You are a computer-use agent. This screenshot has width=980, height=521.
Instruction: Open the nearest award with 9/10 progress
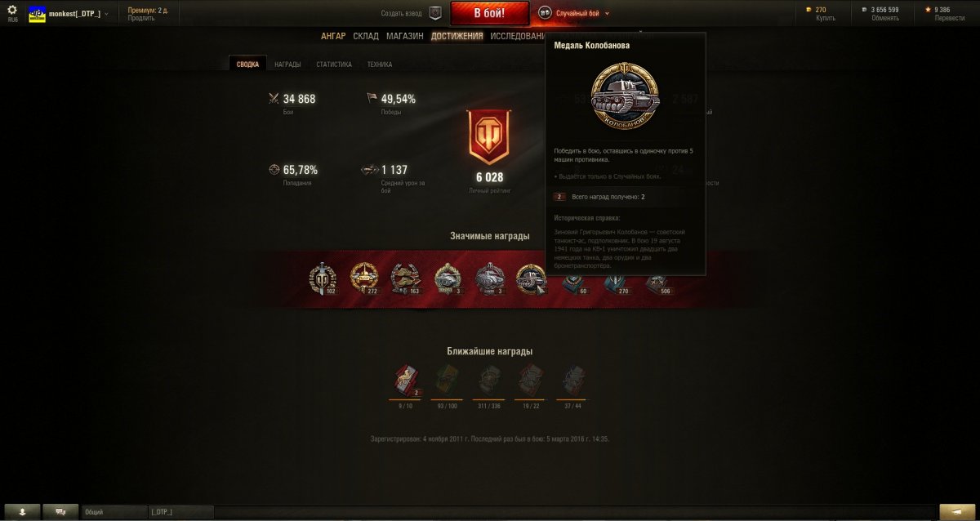(406, 381)
